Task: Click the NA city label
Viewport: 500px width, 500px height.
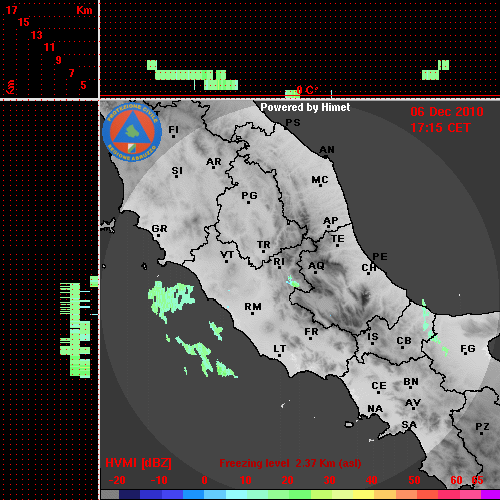Action: click(375, 409)
